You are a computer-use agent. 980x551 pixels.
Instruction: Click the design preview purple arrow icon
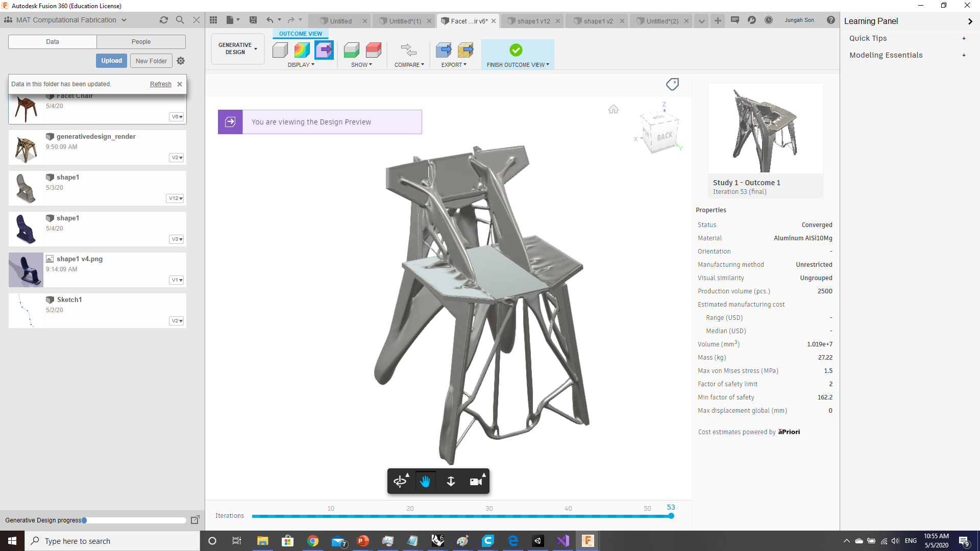pos(324,50)
